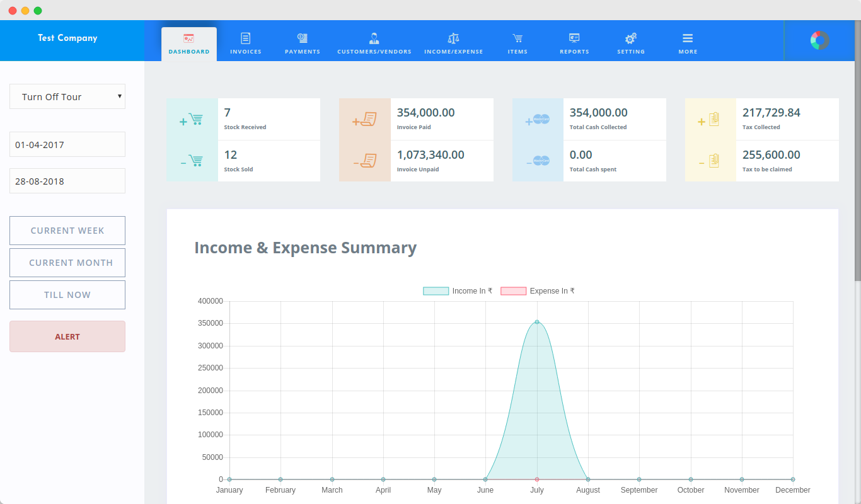This screenshot has height=504, width=861.
Task: Open Income/Expense section
Action: pos(454,44)
